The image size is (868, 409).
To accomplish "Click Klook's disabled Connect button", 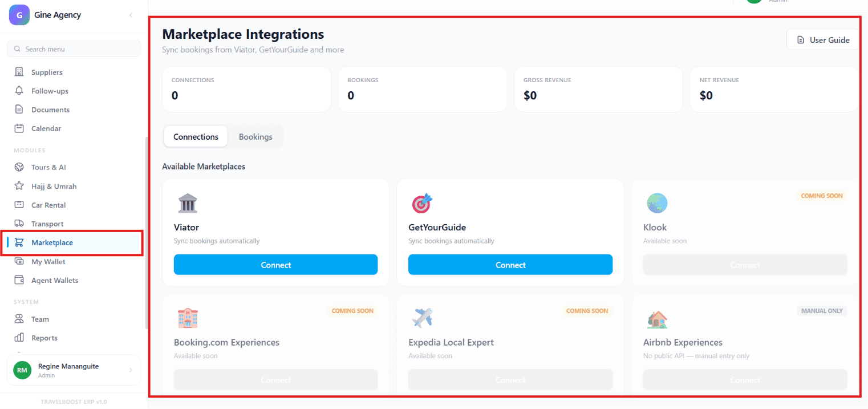I will (745, 265).
